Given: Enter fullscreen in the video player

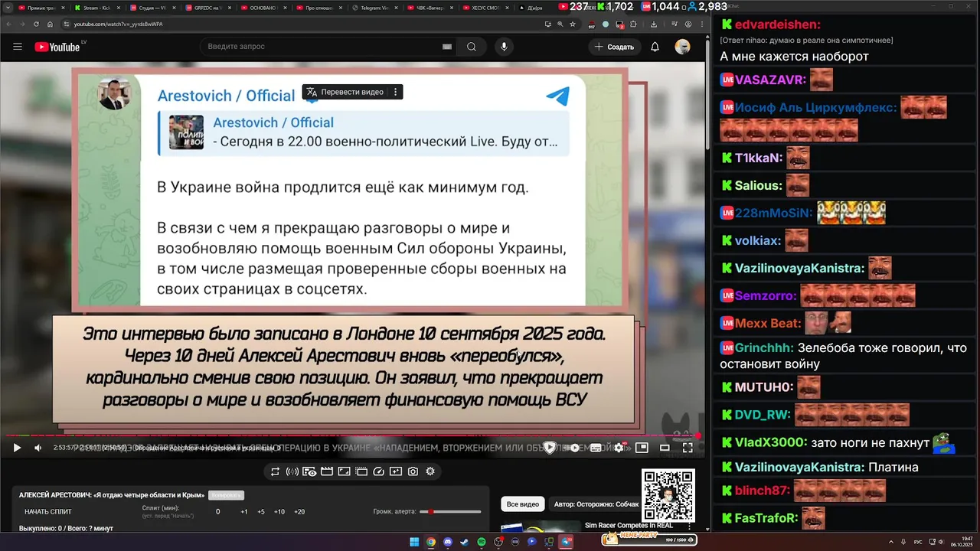Looking at the screenshot, I should [688, 448].
